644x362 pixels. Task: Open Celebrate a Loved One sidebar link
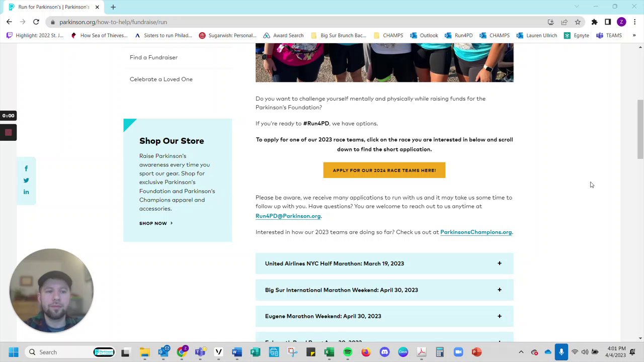coord(161,79)
